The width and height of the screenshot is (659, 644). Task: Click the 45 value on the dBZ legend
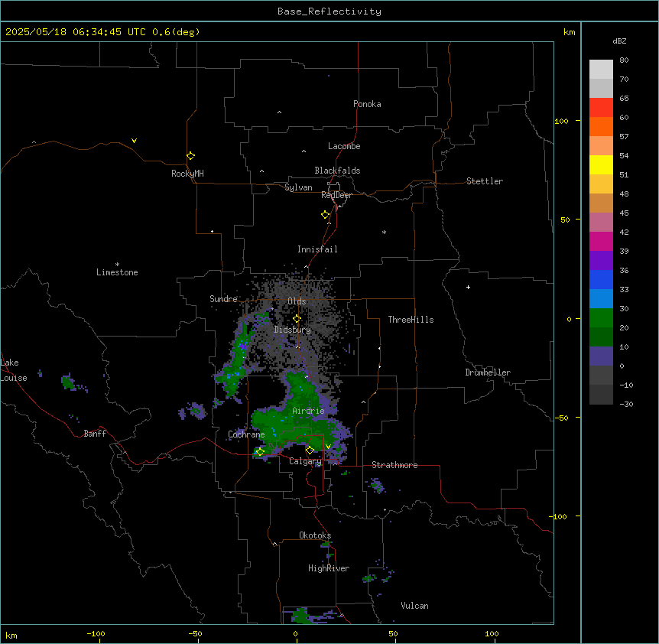pos(624,213)
